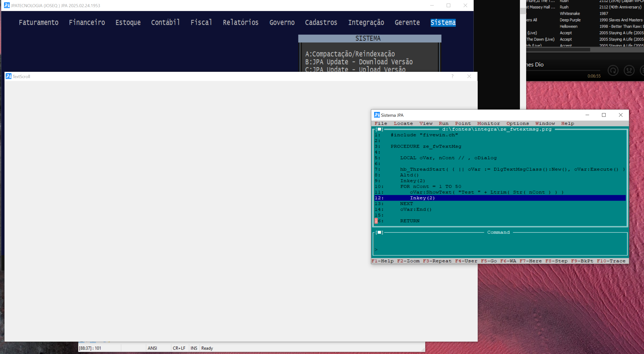644x354 pixels.
Task: Open the Faturamento menu
Action: [x=38, y=22]
